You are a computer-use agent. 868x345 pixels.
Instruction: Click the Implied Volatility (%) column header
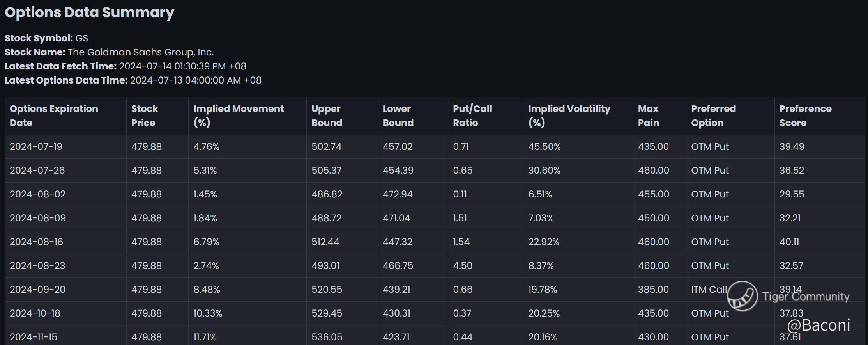pos(569,116)
